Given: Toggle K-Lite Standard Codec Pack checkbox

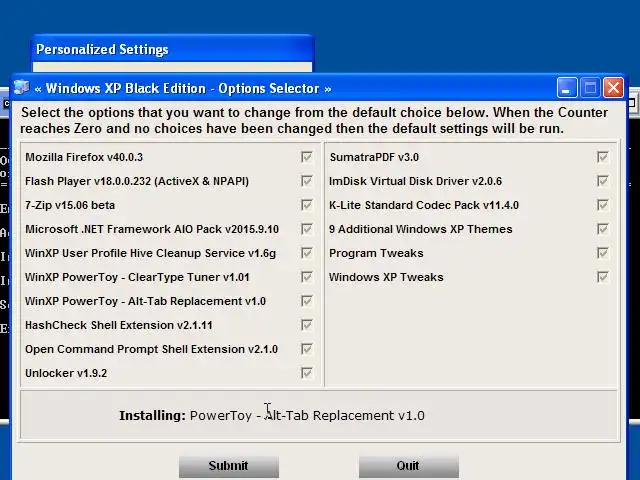Looking at the screenshot, I should click(x=602, y=205).
